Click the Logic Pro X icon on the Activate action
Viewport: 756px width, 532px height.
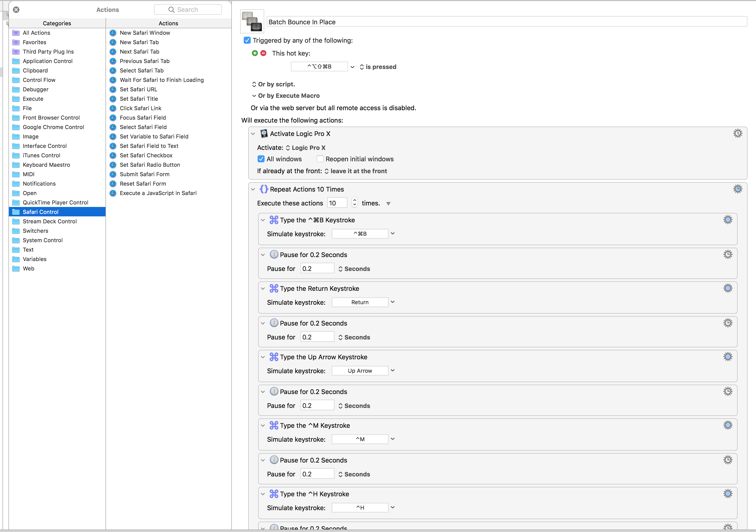click(264, 133)
